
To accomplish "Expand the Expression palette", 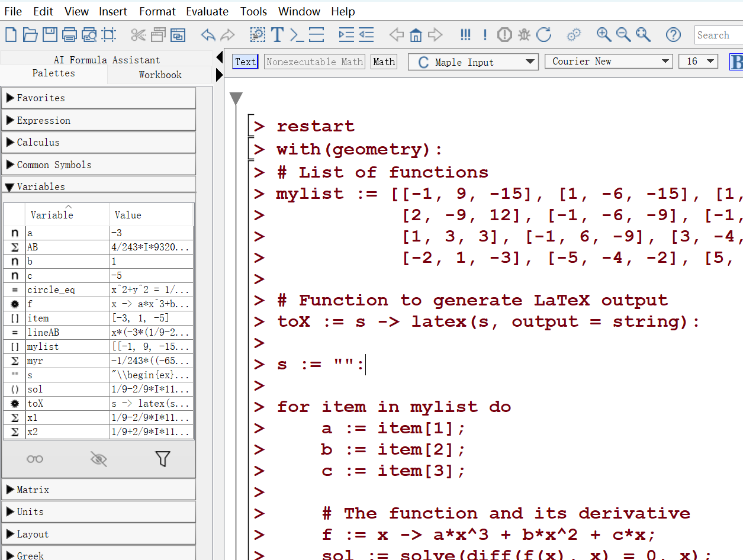I will pos(99,120).
